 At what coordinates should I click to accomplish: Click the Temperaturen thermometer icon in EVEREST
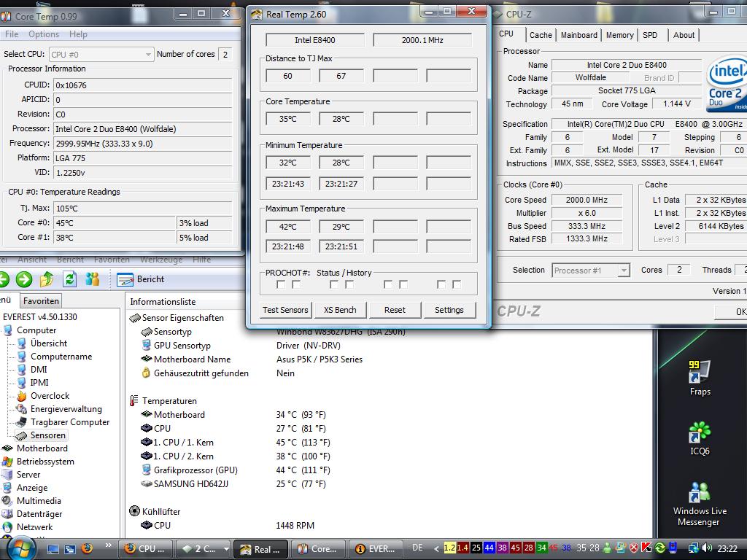(134, 401)
